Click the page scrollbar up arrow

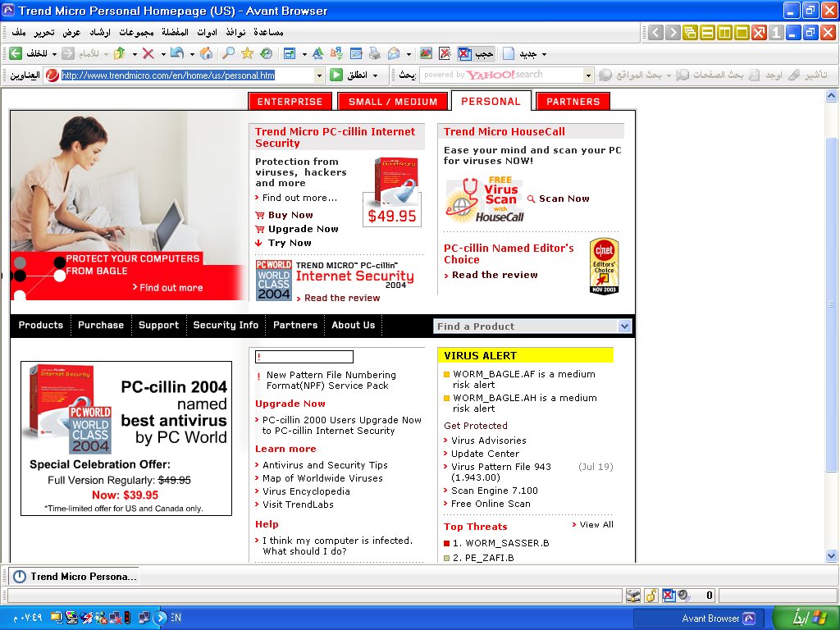tap(832, 96)
